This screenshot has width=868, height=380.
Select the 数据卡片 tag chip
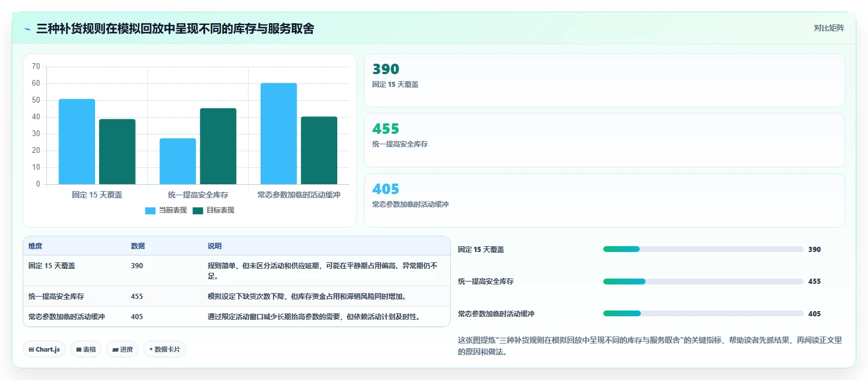pyautogui.click(x=165, y=349)
